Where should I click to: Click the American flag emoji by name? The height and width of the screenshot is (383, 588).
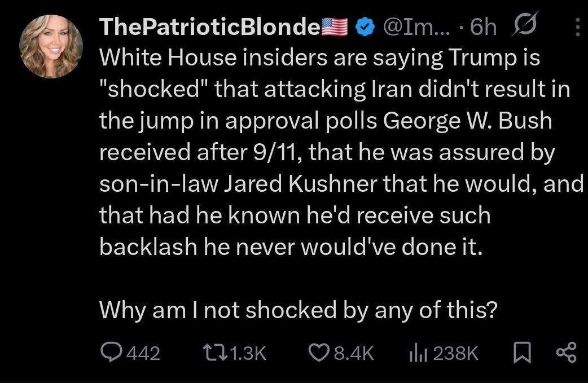[335, 27]
